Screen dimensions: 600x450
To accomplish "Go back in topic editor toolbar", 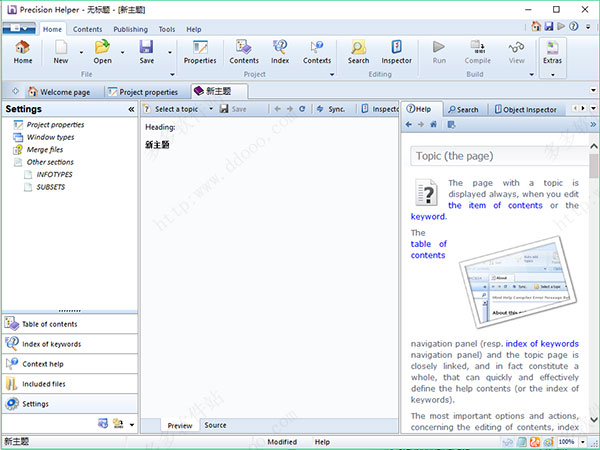I will tap(277, 109).
